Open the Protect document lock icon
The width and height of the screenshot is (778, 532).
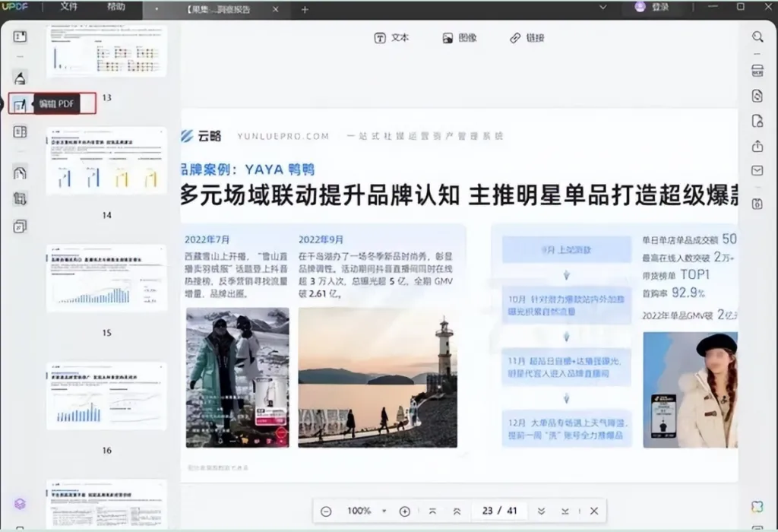click(x=757, y=121)
